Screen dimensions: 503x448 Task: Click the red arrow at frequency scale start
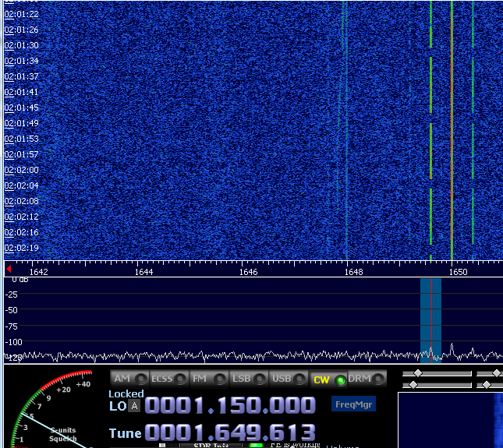(9, 269)
